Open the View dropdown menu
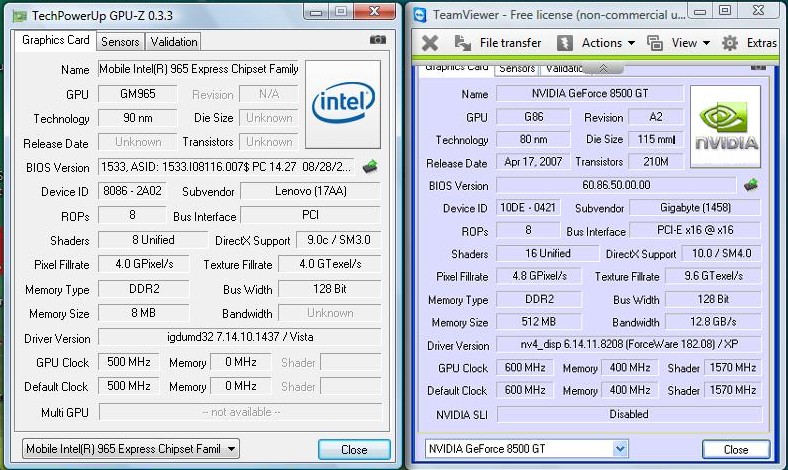788x470 pixels. pos(691,43)
